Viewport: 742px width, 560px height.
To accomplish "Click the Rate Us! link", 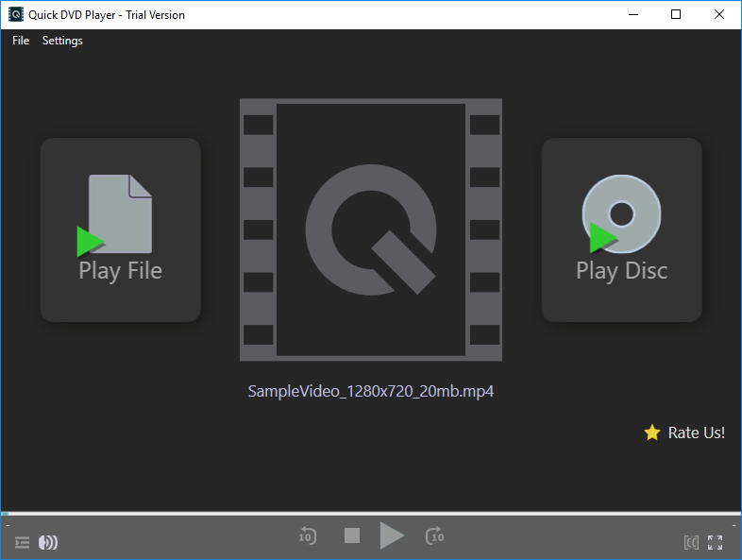I will click(696, 433).
